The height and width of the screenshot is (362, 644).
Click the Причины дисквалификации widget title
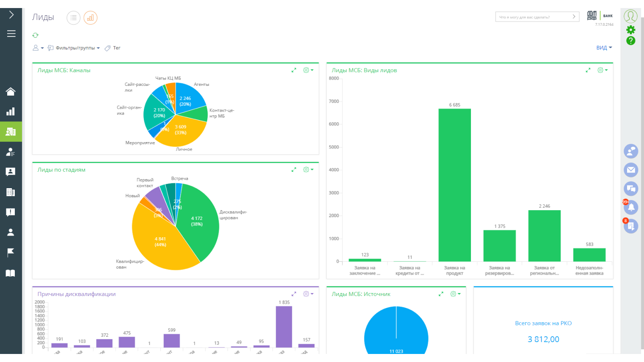click(x=77, y=294)
